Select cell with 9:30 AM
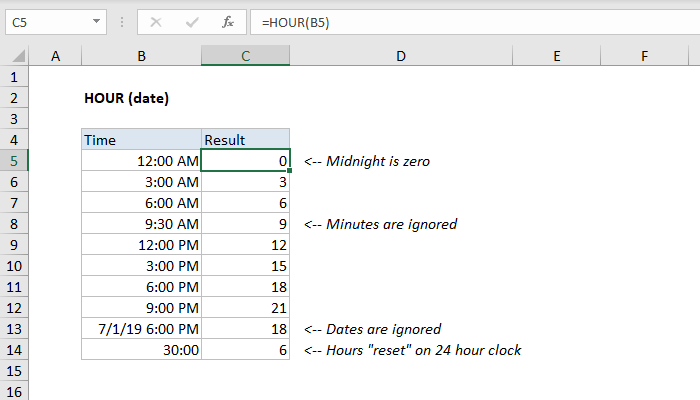Screen dimensions: 700x400 [x=142, y=224]
